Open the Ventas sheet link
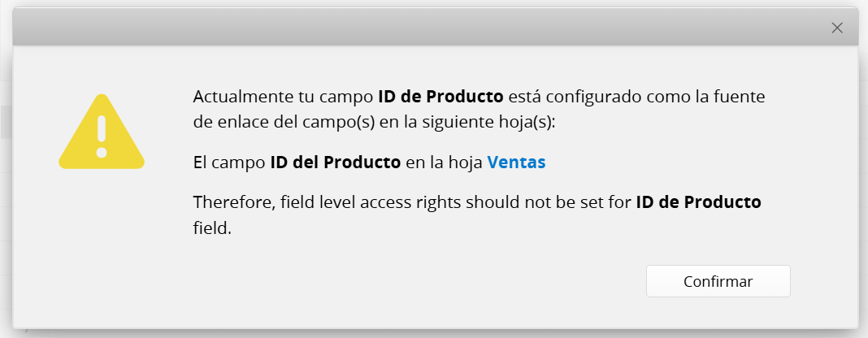The image size is (868, 338). tap(516, 162)
